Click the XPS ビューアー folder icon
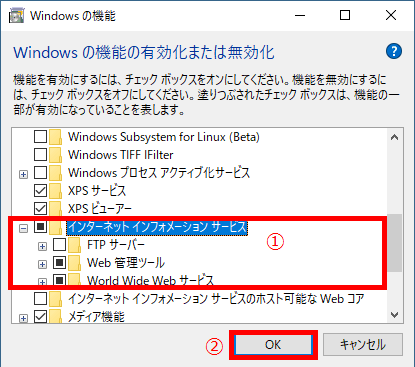 (x=56, y=209)
